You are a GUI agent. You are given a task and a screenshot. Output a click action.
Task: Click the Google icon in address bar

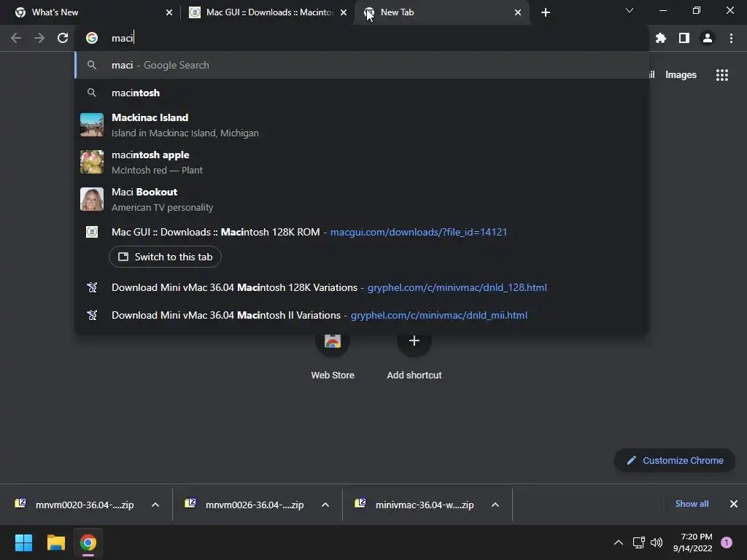click(x=92, y=38)
